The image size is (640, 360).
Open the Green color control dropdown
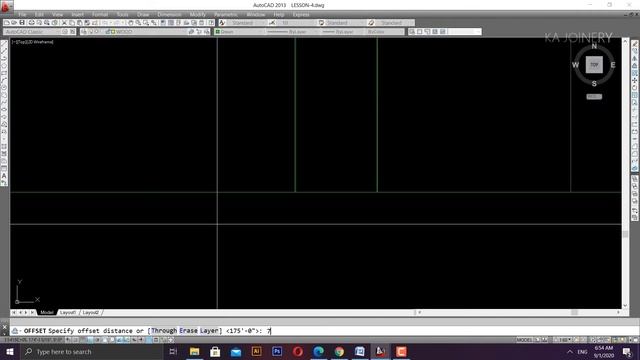(x=239, y=31)
